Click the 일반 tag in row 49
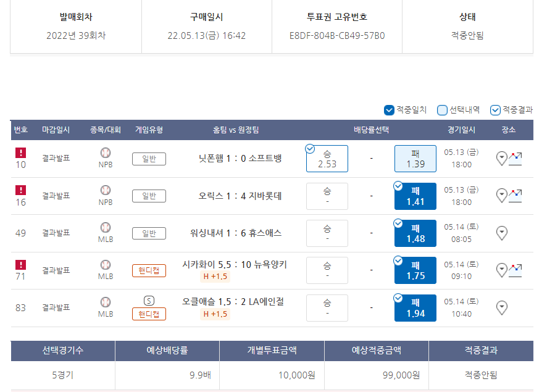The width and height of the screenshot is (534, 392). [x=149, y=233]
